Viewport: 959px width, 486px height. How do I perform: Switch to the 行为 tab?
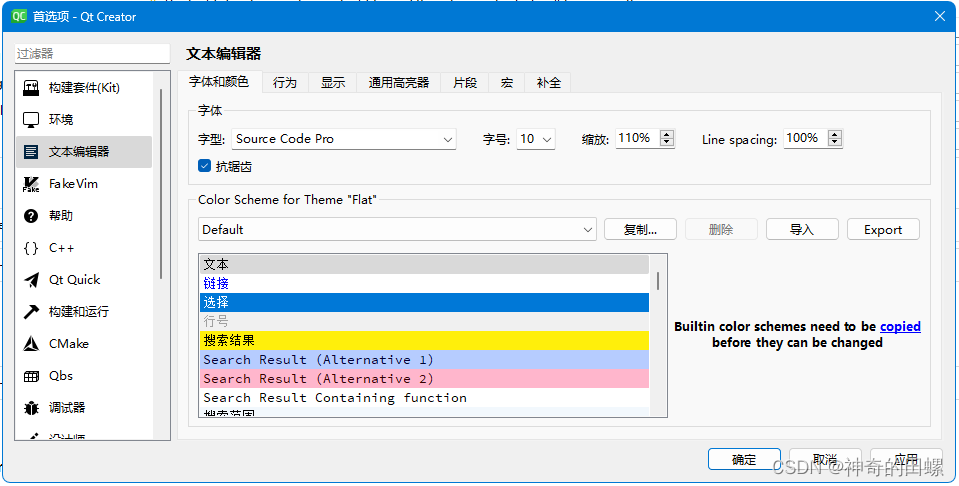tap(285, 83)
